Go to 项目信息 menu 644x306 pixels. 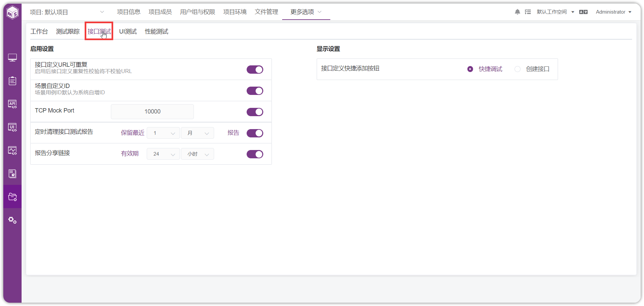(x=128, y=12)
